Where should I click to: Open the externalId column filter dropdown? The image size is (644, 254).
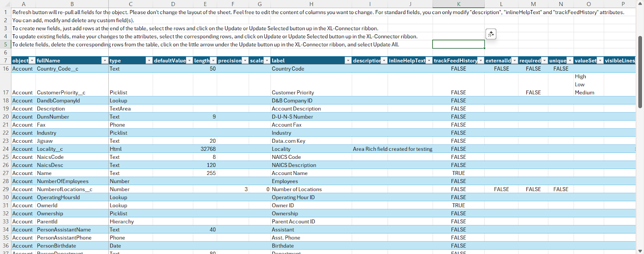514,60
